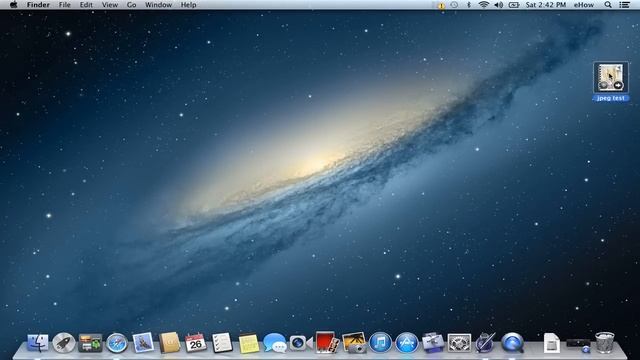Launch Launchpad rocket icon in Dock
This screenshot has width=640, height=360.
pyautogui.click(x=64, y=342)
